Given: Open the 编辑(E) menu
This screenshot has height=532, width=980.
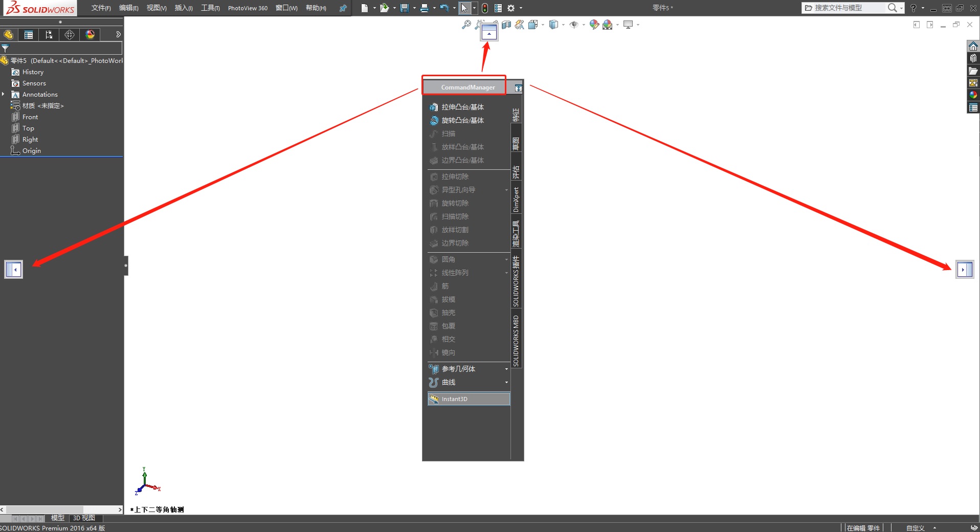Looking at the screenshot, I should 128,8.
